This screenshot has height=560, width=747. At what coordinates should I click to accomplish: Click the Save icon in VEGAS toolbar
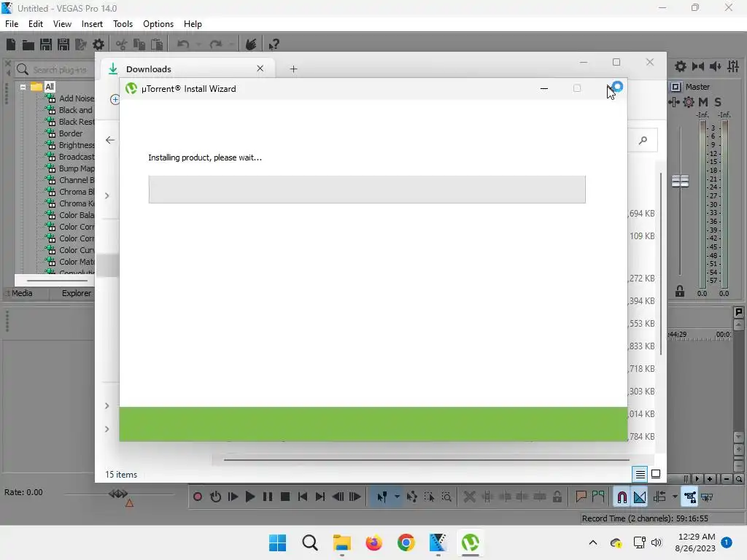coord(46,44)
